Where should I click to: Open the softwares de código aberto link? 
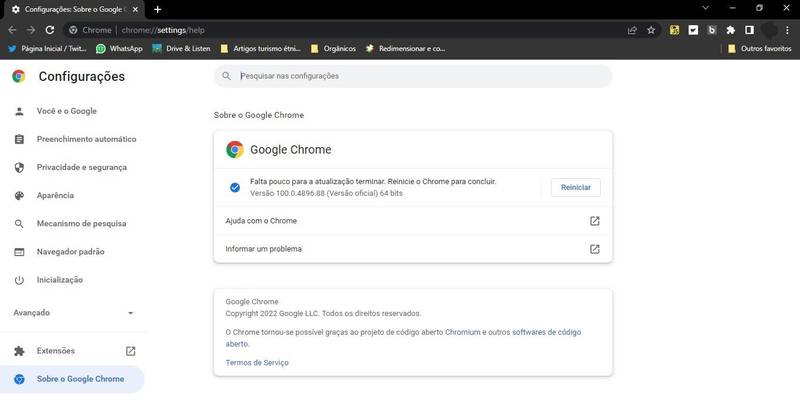(x=546, y=332)
